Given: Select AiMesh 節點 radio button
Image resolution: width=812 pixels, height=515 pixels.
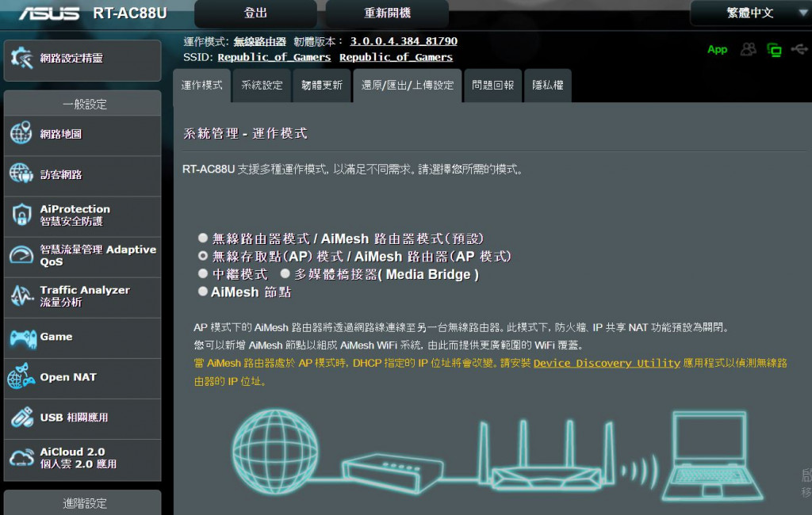Looking at the screenshot, I should pyautogui.click(x=203, y=292).
